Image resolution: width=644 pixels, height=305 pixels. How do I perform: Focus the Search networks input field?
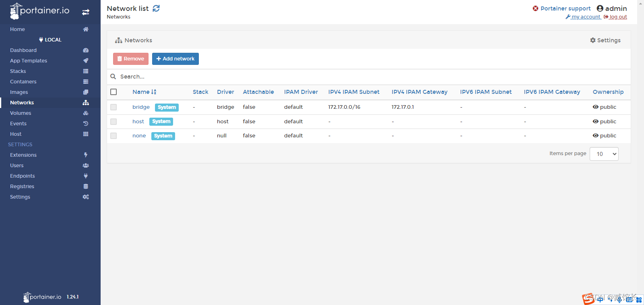pyautogui.click(x=374, y=77)
